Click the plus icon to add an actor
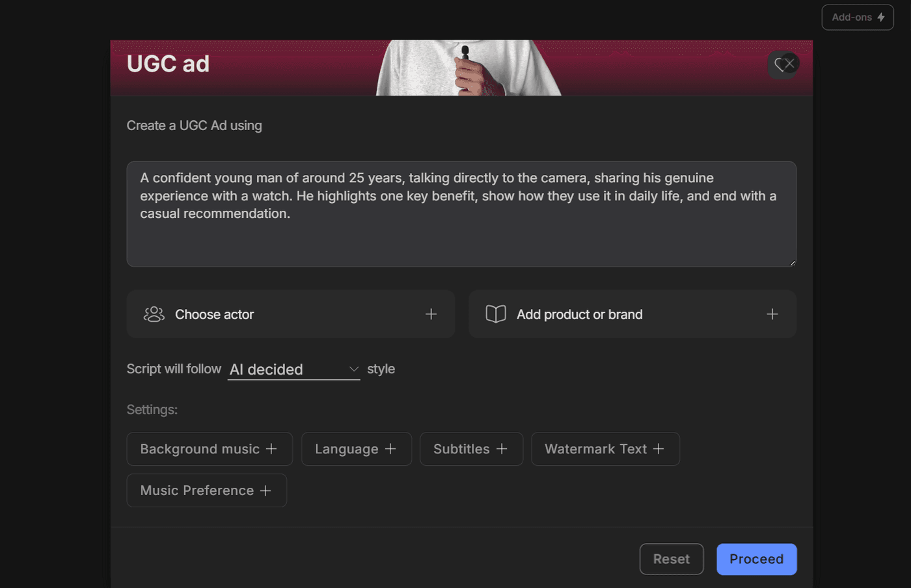Screen dimensions: 911x588 [431, 314]
